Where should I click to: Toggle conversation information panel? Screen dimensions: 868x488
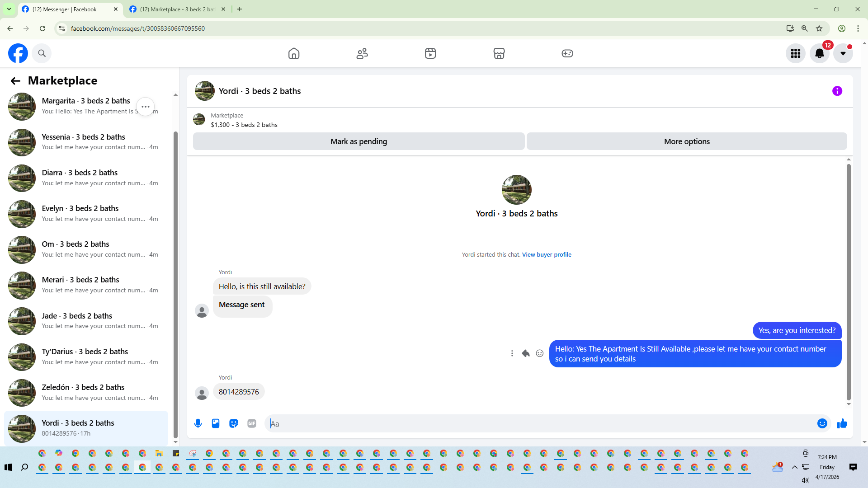[837, 91]
